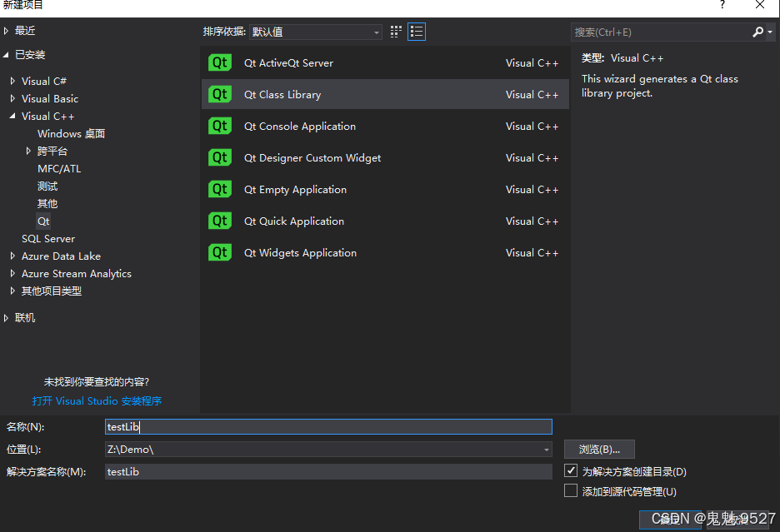This screenshot has width=780, height=532.
Task: Select Qt Empty Application template
Action: (x=385, y=189)
